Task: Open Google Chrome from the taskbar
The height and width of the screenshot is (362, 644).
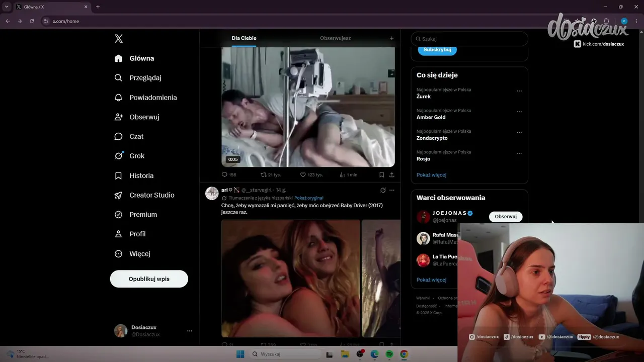Action: pos(404,354)
